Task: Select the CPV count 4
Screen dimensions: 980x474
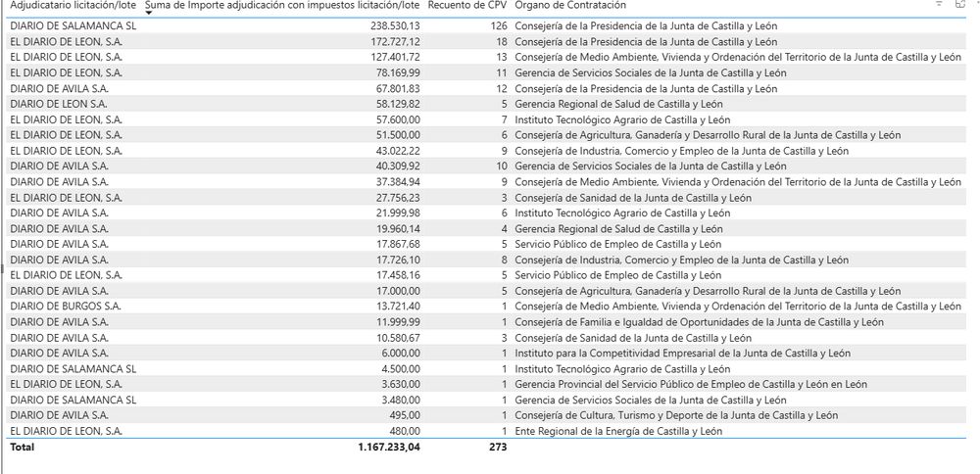Action: (504, 228)
